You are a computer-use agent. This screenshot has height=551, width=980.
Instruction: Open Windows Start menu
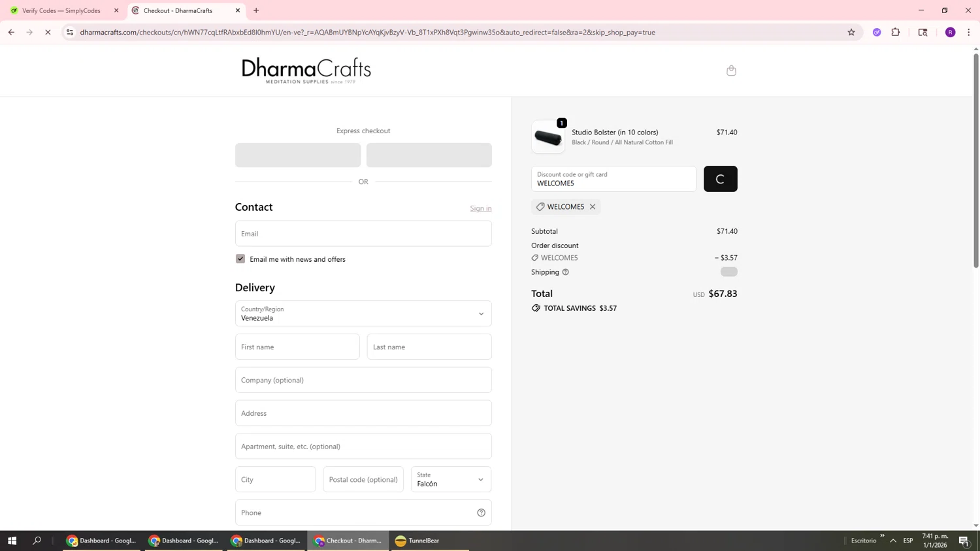(12, 541)
